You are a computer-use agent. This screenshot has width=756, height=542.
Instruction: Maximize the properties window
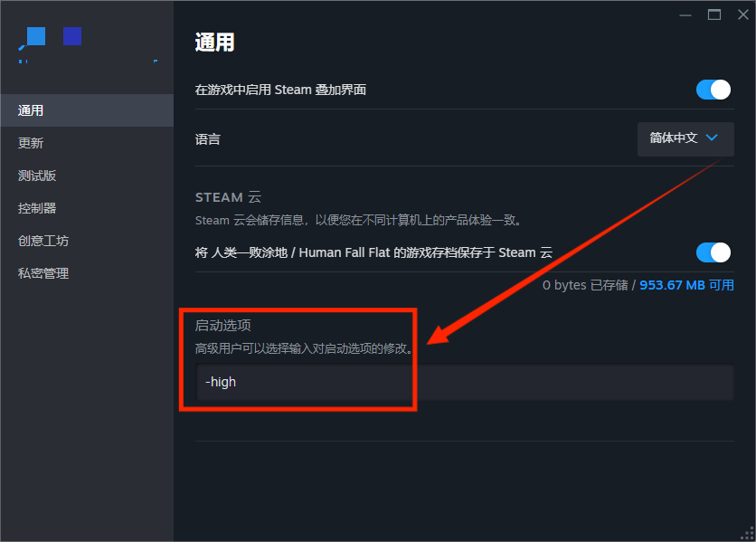tap(714, 15)
